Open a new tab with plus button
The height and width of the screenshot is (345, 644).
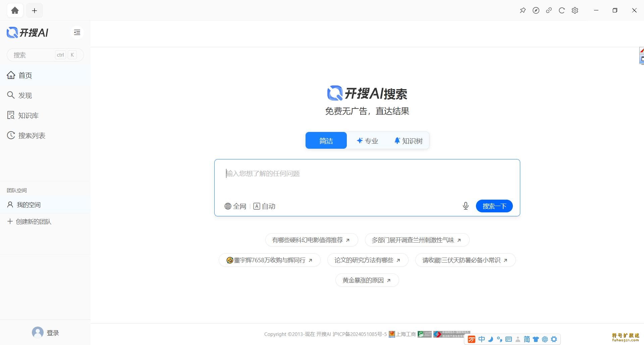pos(35,10)
